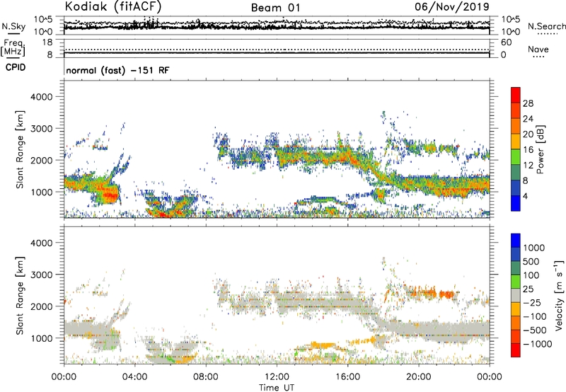Click the 'Freq. [MHz]' axis label
The image size is (566, 392).
coord(13,47)
